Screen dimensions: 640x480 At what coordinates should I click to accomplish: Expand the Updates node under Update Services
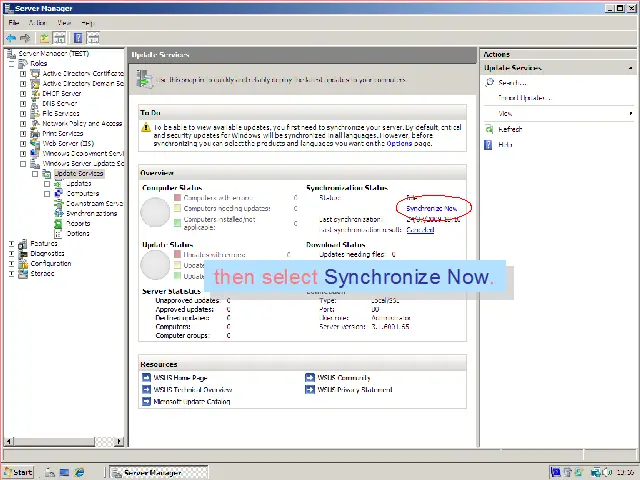point(47,184)
